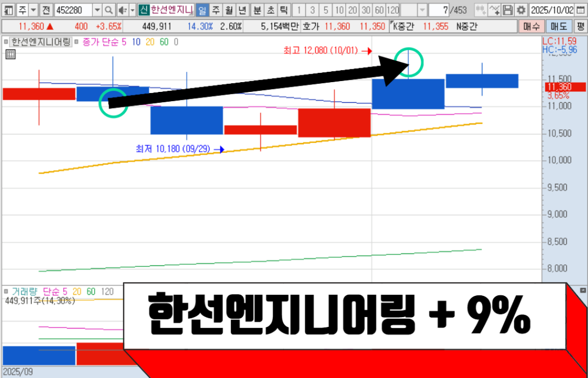Screen dimensions: 588x378
Task: Open the dropdown after the 120 interval button
Action: click(422, 10)
